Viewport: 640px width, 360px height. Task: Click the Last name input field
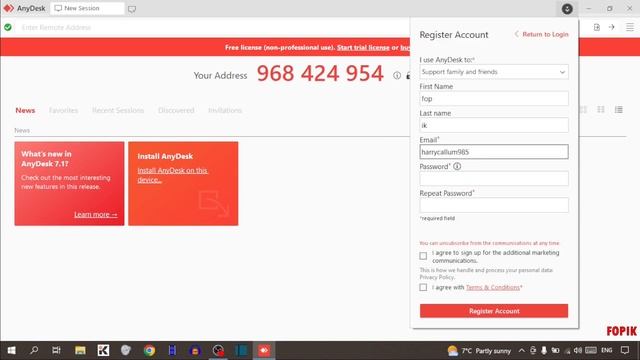tap(494, 125)
